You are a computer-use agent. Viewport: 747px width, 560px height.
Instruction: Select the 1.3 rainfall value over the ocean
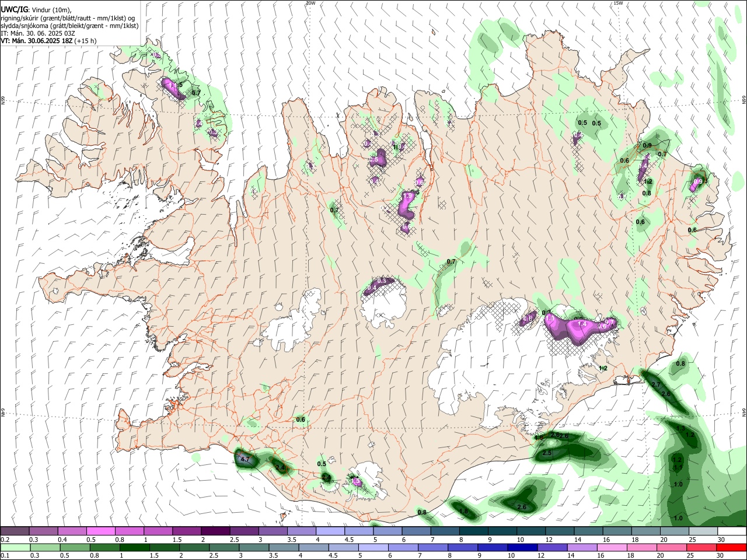pyautogui.click(x=680, y=428)
